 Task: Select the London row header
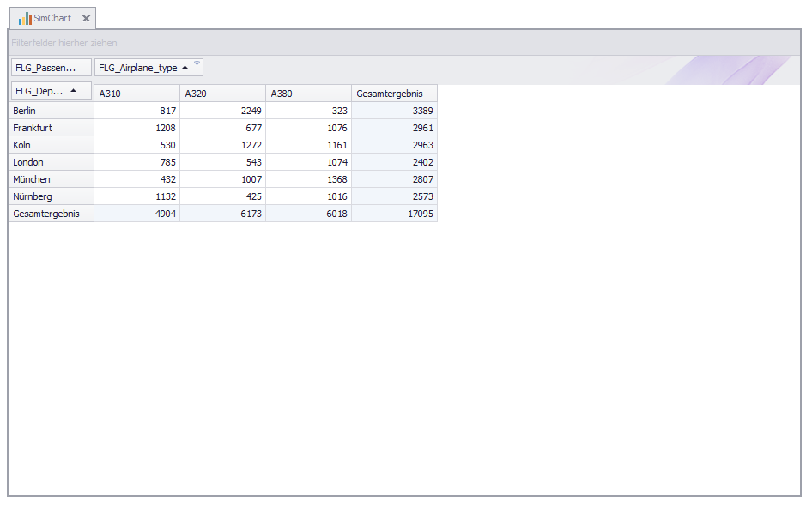pos(51,162)
